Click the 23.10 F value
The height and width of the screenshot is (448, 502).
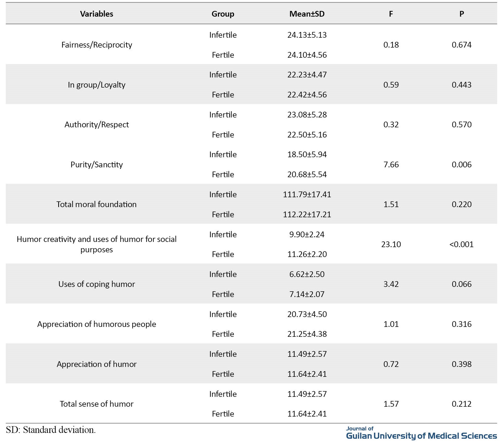point(391,244)
